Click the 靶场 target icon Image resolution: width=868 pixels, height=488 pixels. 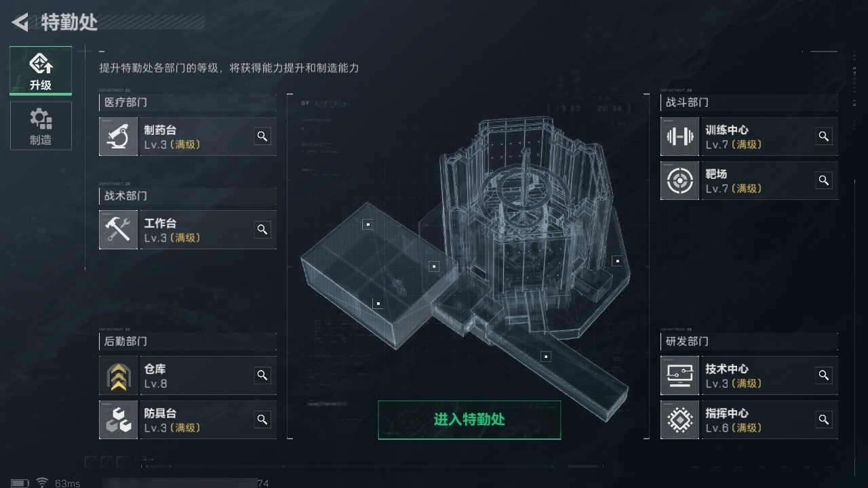pos(679,181)
